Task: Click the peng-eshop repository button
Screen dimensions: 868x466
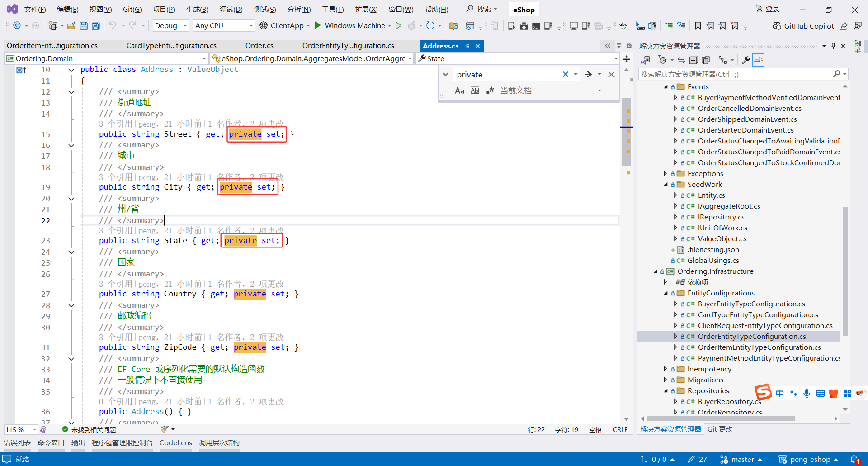Action: pos(808,460)
